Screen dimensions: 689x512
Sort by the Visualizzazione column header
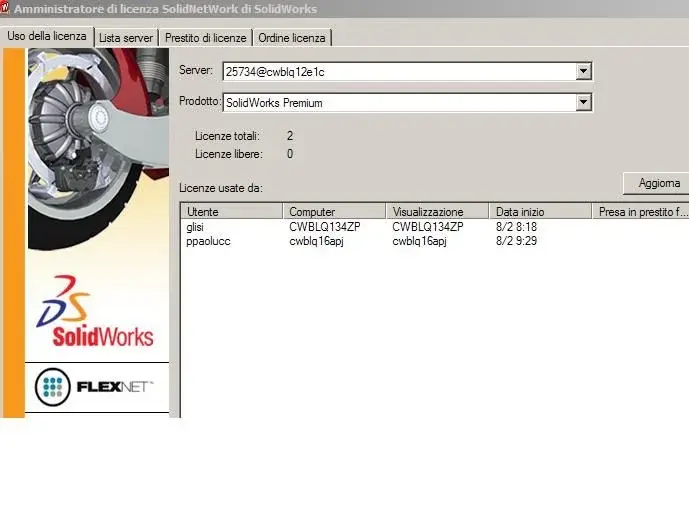pos(438,212)
